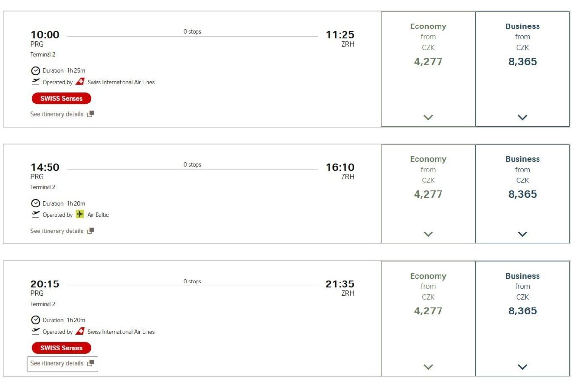The image size is (588, 386).
Task: Expand Economy fares for the 14:50 flight
Action: [x=428, y=234]
